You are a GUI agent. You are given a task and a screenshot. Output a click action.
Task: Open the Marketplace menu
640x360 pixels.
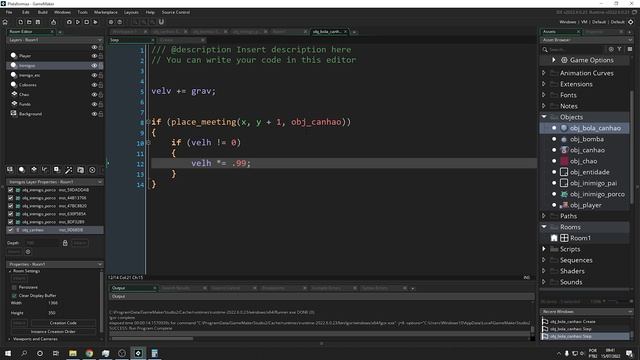point(105,12)
